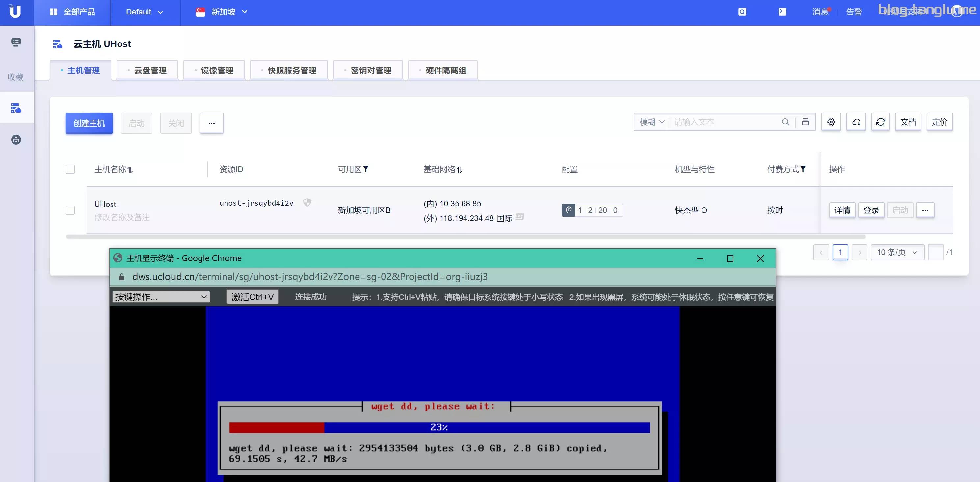Expand the 10 条/页 page size selector

pos(897,252)
